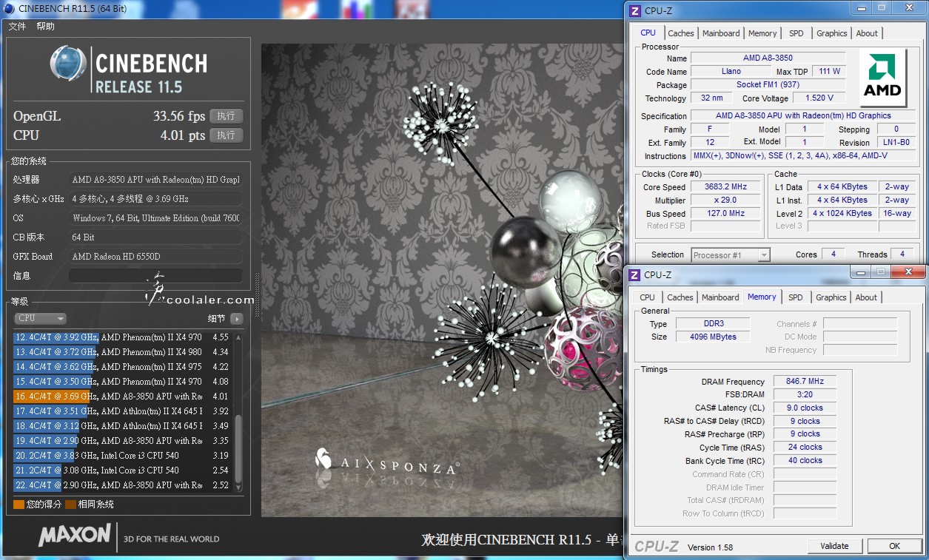Click the 您的得分 orange legend swatch
This screenshot has width=929, height=560.
point(19,505)
